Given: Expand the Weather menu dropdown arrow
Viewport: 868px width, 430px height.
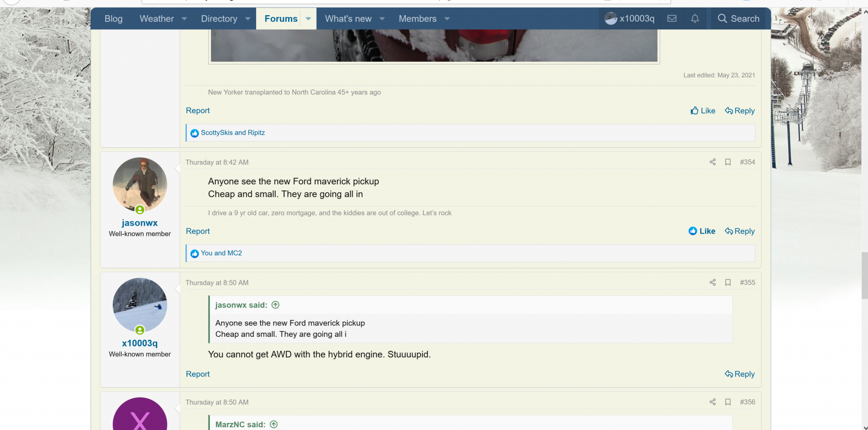Looking at the screenshot, I should tap(184, 19).
